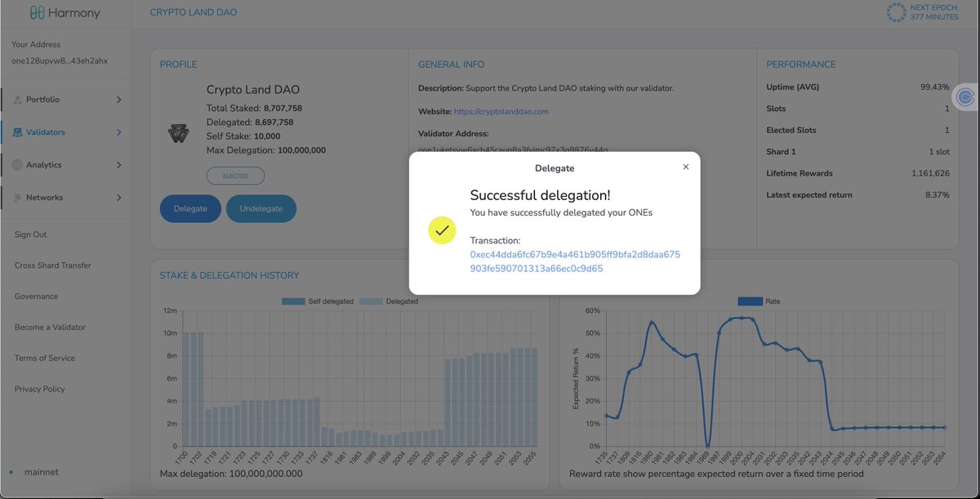The height and width of the screenshot is (499, 980).
Task: Expand the Validators menu chevron
Action: pos(118,132)
